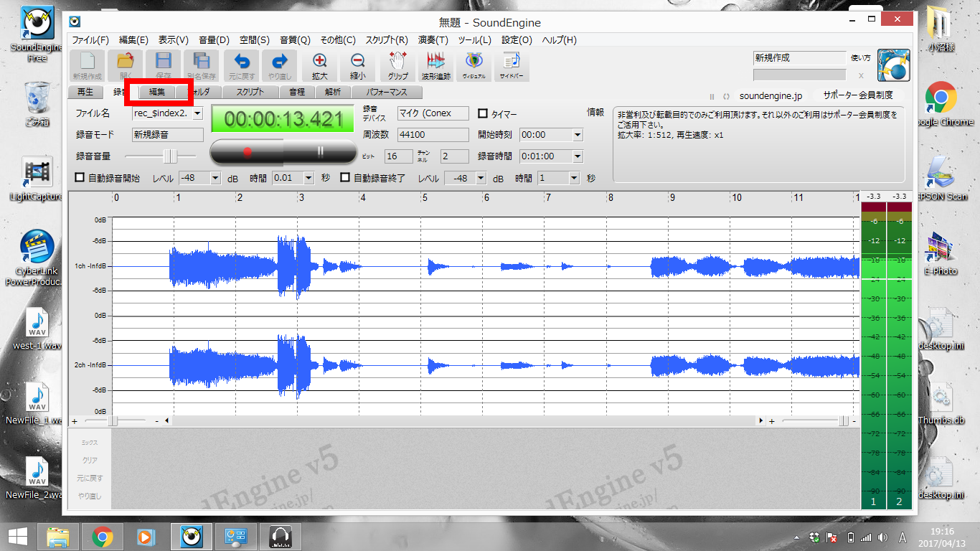980x551 pixels.
Task: Click the small loop icon beside soundengine.jp
Action: point(726,96)
